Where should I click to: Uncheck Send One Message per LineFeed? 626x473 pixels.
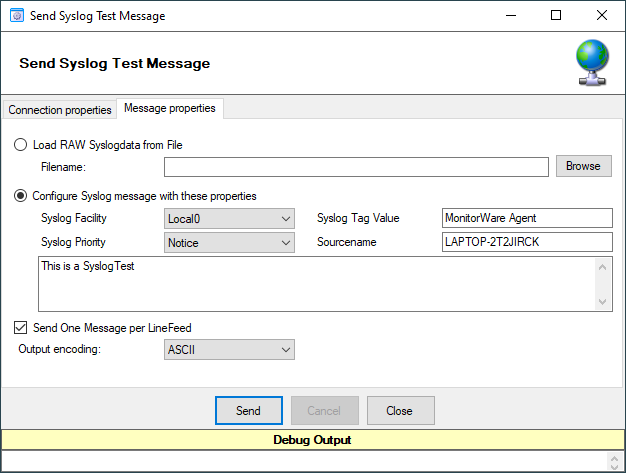click(x=21, y=327)
